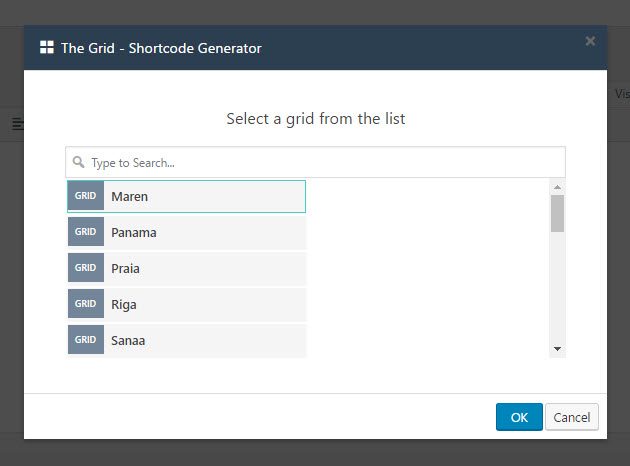Screen dimensions: 630x466
Task: Click the magnifier search icon
Action: click(78, 162)
